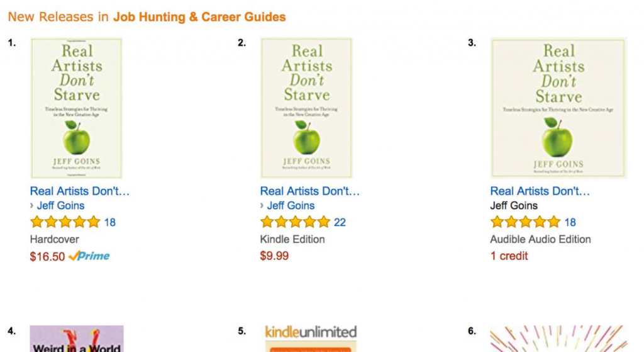Image resolution: width=644 pixels, height=352 pixels.
Task: Open the title link of item 3
Action: click(x=540, y=191)
